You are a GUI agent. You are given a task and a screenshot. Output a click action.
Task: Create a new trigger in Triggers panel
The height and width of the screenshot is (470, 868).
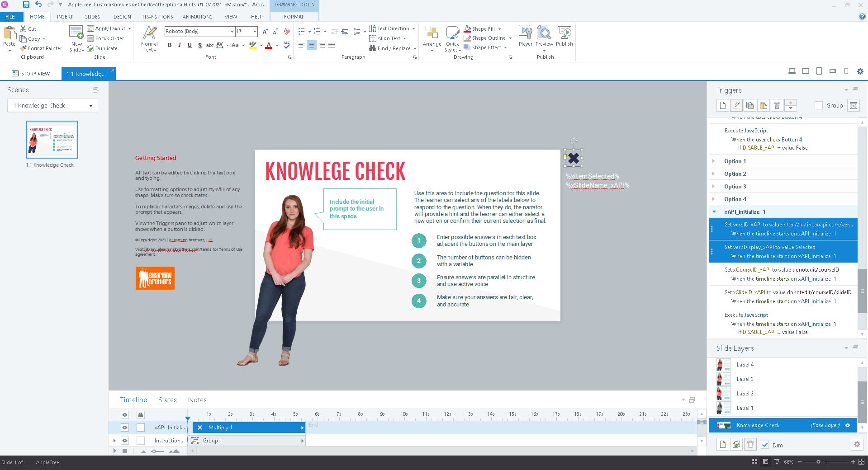point(722,105)
